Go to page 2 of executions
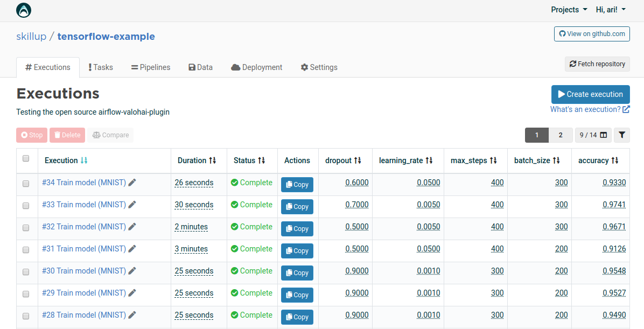This screenshot has height=329, width=644. pos(561,135)
